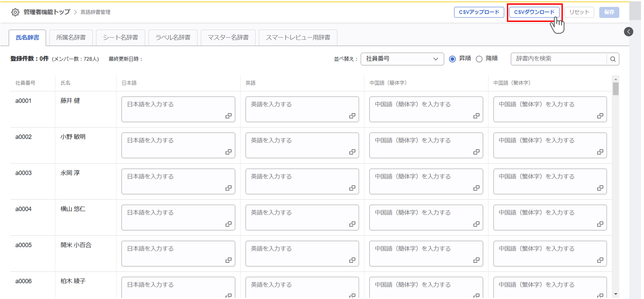Switch to the 所属名辞書 tab

[71, 37]
